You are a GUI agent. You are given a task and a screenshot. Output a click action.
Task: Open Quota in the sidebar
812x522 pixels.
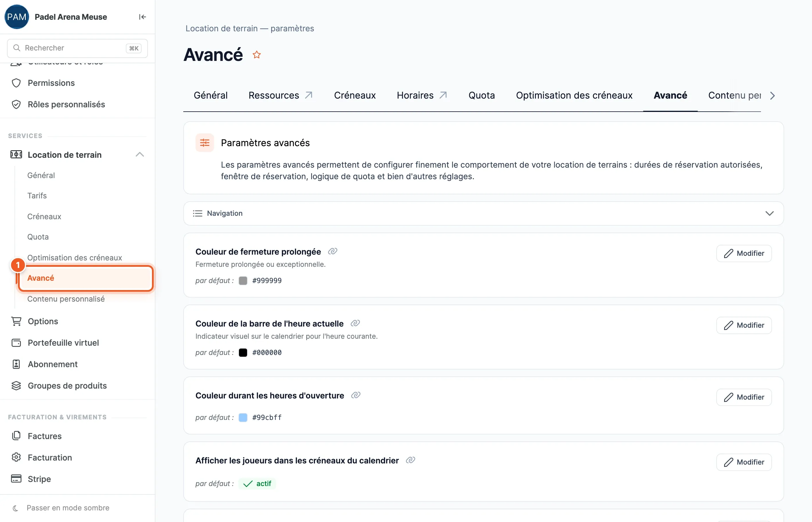coord(38,237)
